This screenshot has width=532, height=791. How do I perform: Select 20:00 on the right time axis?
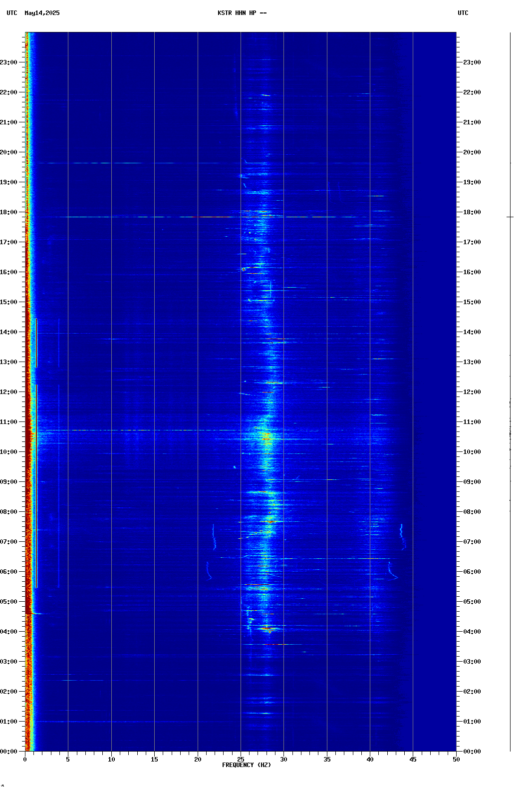coord(472,152)
